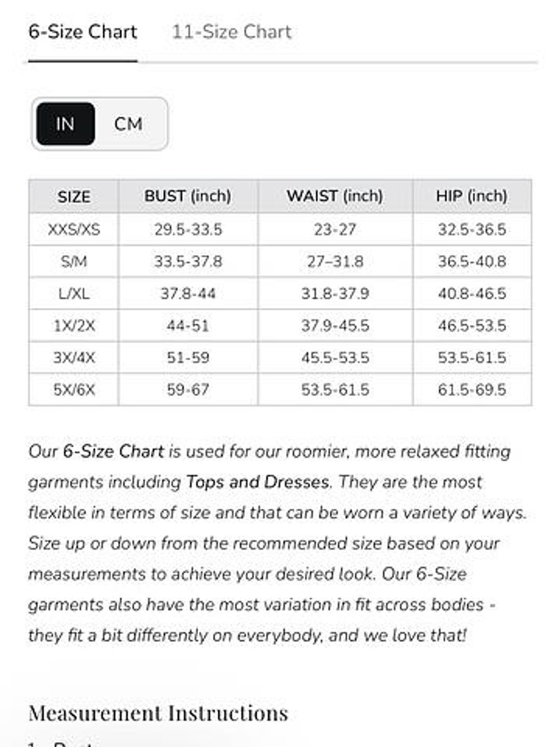Click the SIZE column header

click(x=74, y=197)
